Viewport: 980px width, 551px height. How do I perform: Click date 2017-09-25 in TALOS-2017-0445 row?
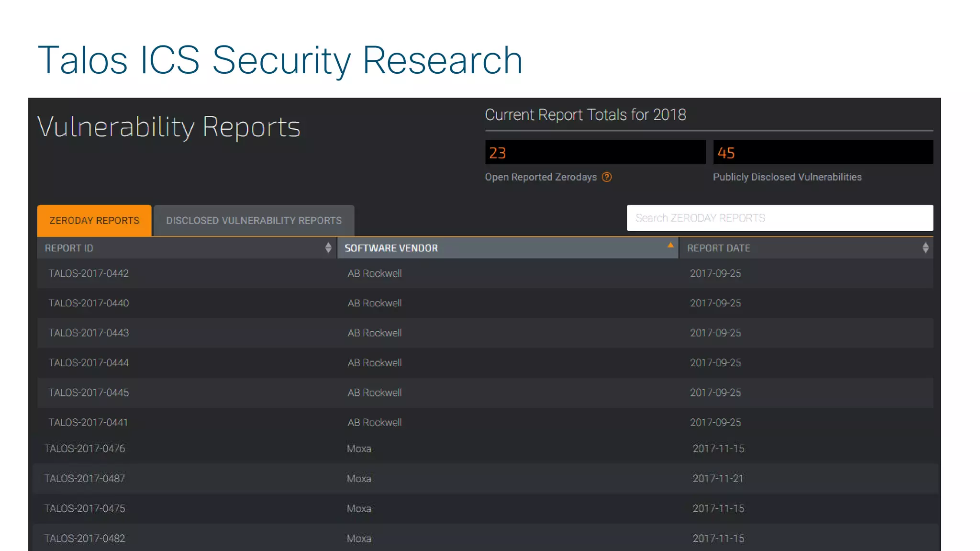715,393
